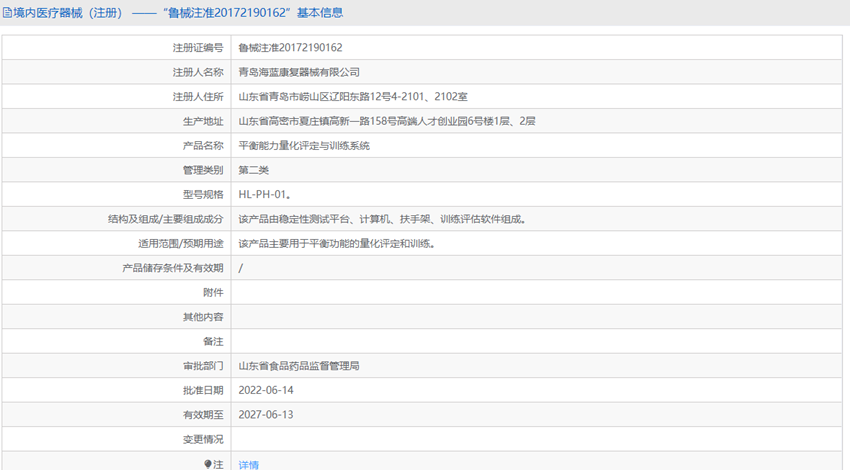Open the 详情 link
The width and height of the screenshot is (850, 470).
click(248, 465)
